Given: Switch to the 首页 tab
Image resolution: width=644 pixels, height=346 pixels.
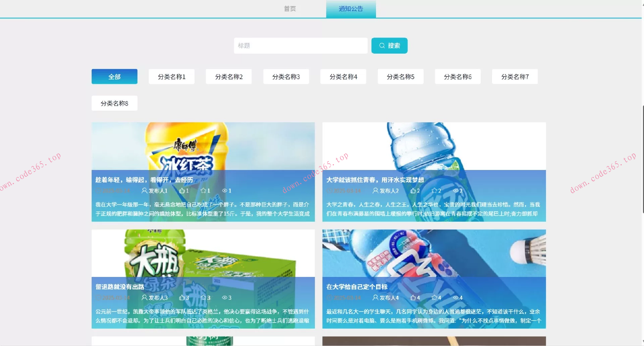Looking at the screenshot, I should click(290, 9).
